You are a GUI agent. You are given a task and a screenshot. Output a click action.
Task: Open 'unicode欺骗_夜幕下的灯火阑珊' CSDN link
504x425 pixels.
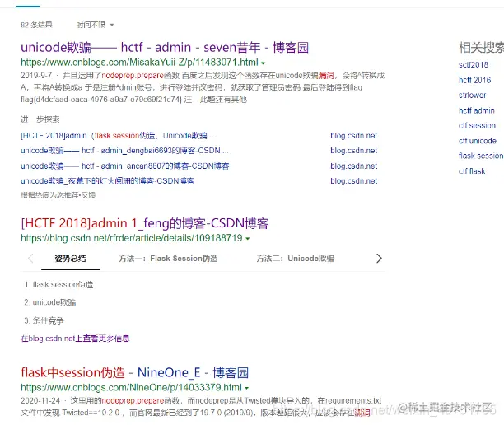(108, 181)
